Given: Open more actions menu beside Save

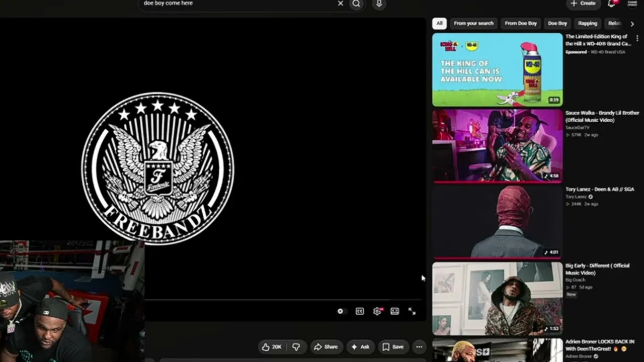Looking at the screenshot, I should 419,347.
